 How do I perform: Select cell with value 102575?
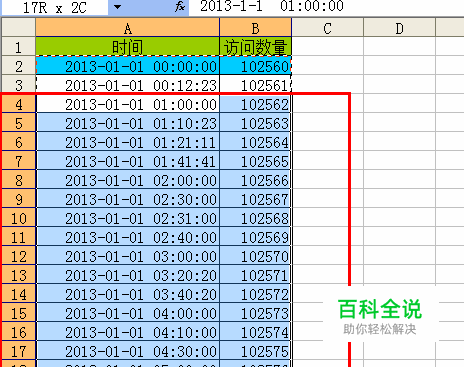[256, 351]
